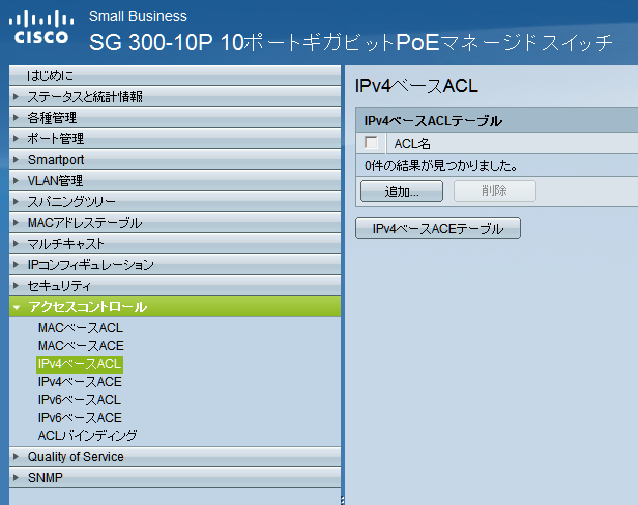The image size is (638, 505).
Task: Click the 追加... button
Action: pos(401,191)
